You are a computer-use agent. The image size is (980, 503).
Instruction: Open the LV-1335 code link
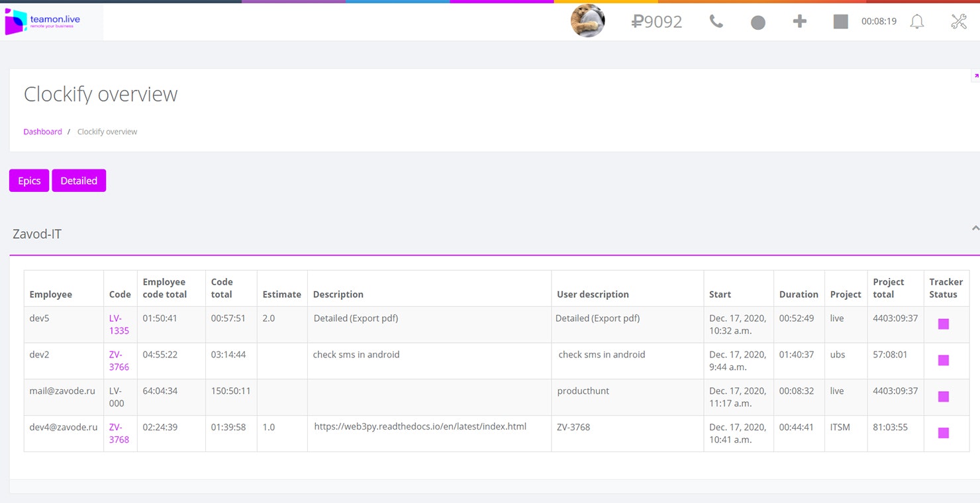point(119,324)
